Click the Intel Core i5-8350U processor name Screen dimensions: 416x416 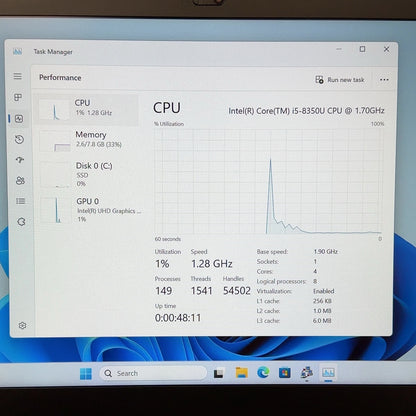click(x=306, y=111)
